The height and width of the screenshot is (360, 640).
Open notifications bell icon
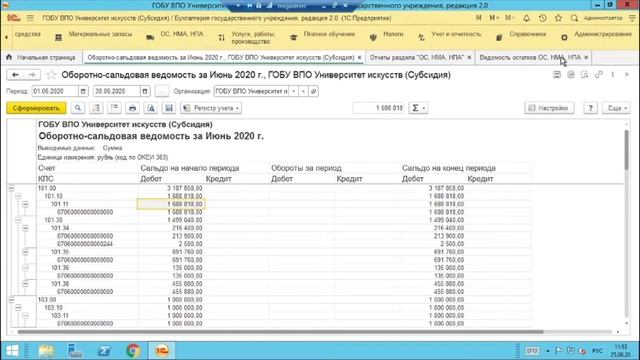[x=527, y=18]
